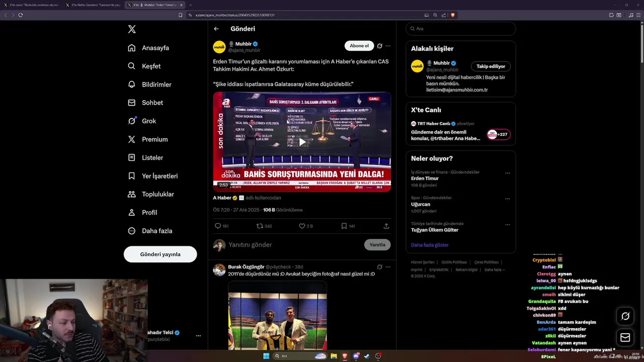
Task: Reload page in browser toolbar
Action: 20,15
